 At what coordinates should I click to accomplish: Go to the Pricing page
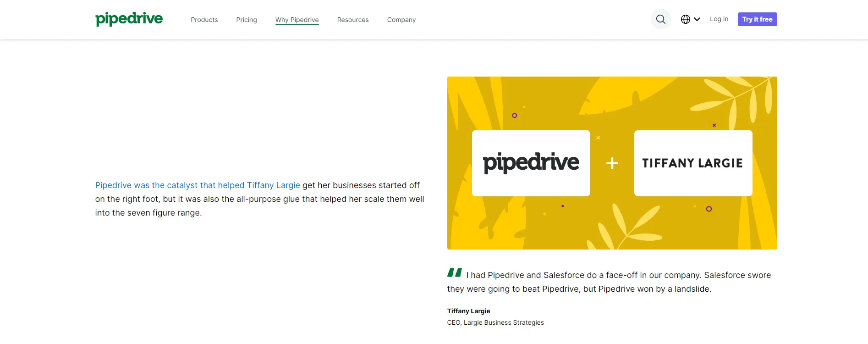pyautogui.click(x=246, y=20)
